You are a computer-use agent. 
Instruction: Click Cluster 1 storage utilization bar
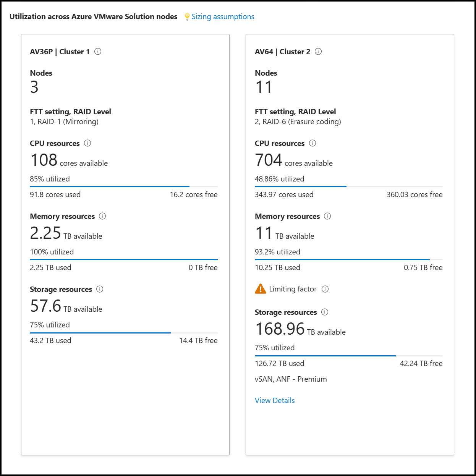tap(124, 333)
